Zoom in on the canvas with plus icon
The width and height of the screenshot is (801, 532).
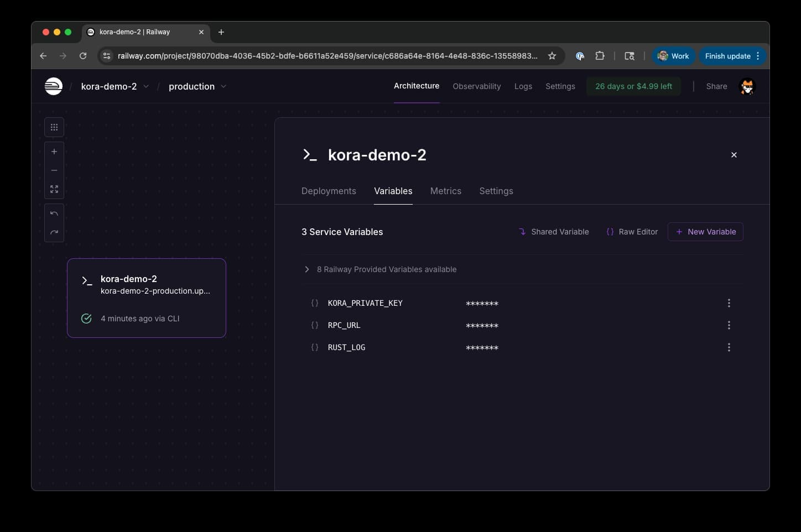(54, 151)
